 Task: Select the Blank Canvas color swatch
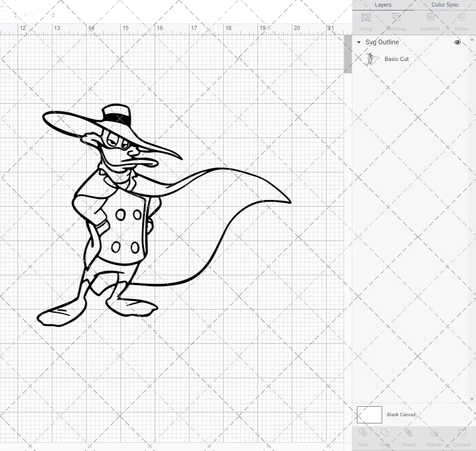pos(369,414)
